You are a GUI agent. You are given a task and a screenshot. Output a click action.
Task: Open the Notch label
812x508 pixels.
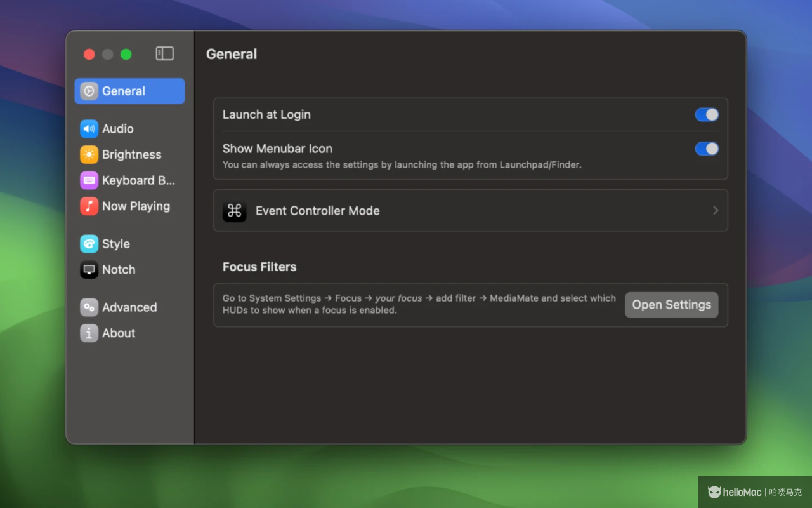pos(119,269)
